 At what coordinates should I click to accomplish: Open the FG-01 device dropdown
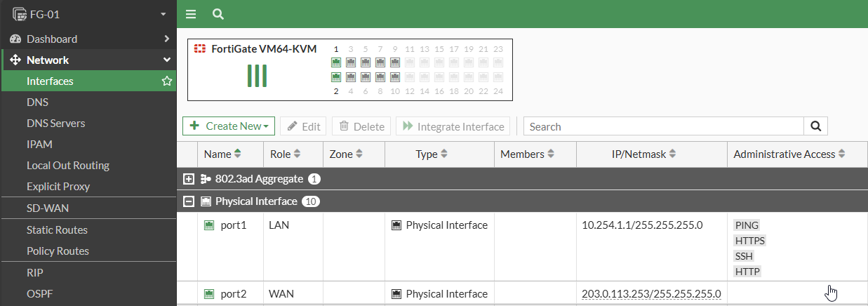tap(163, 14)
